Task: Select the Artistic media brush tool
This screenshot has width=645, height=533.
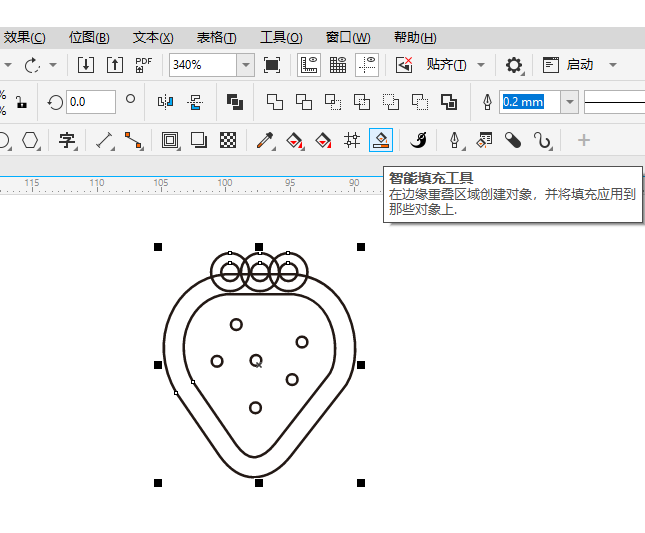Action: 418,141
